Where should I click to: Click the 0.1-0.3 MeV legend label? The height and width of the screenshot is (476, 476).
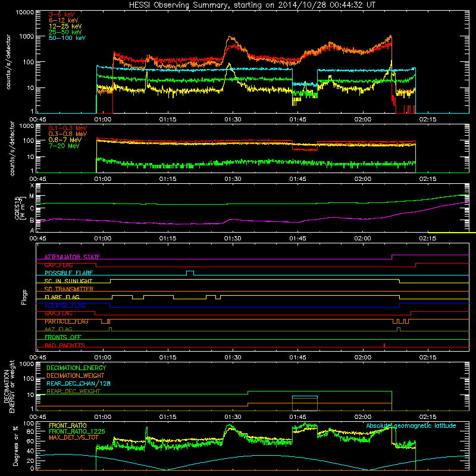pyautogui.click(x=68, y=128)
